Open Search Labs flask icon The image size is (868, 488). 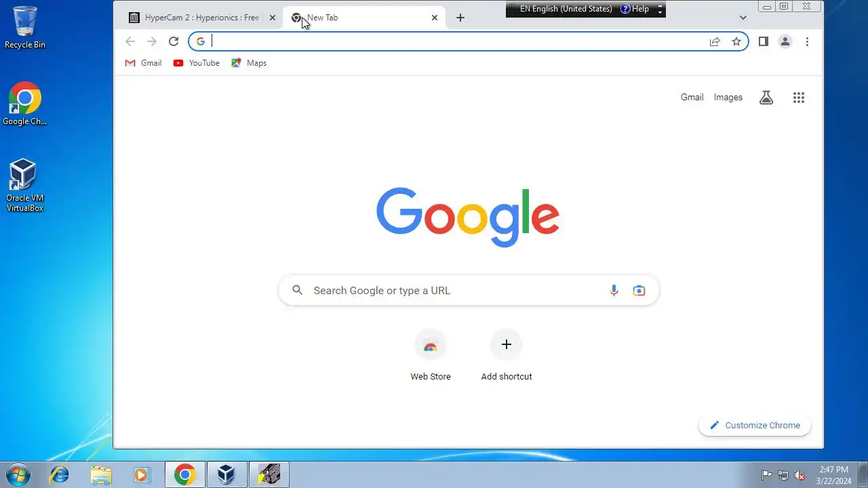tap(766, 98)
